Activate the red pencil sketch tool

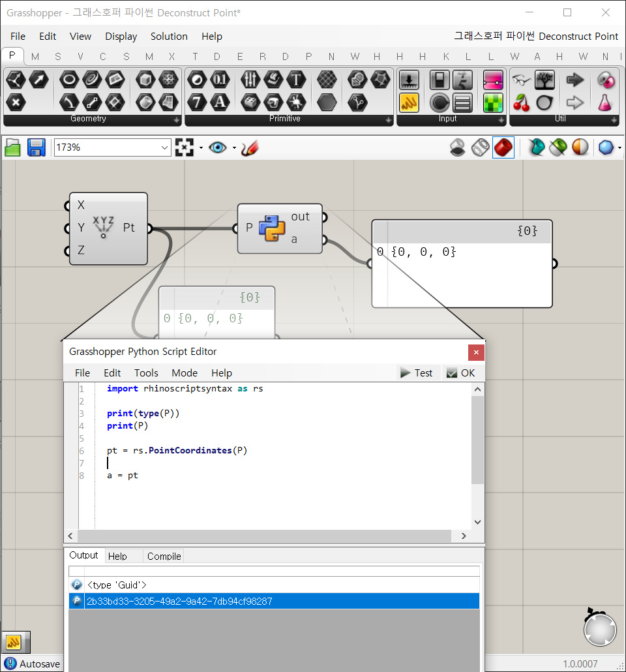[x=249, y=148]
